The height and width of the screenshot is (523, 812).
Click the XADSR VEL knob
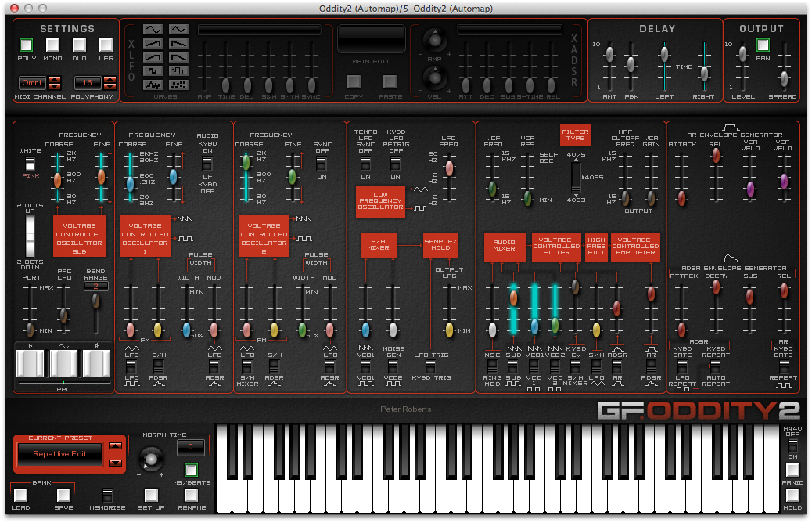435,78
